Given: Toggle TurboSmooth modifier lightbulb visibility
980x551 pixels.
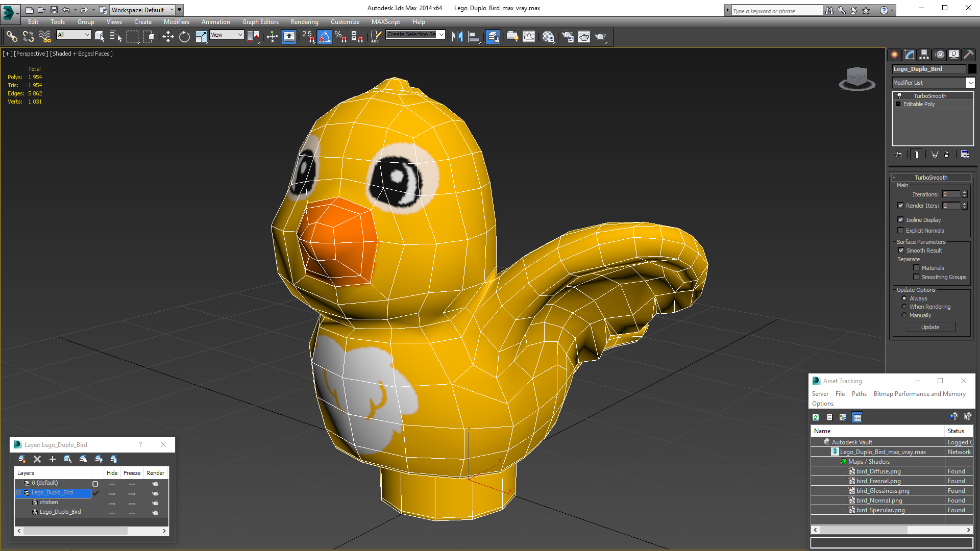Looking at the screenshot, I should click(x=899, y=96).
